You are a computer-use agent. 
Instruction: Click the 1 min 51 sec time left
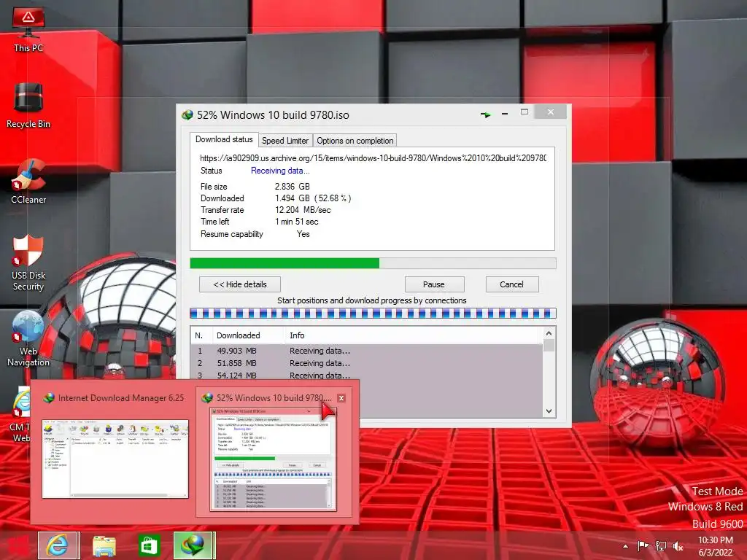pyautogui.click(x=296, y=222)
